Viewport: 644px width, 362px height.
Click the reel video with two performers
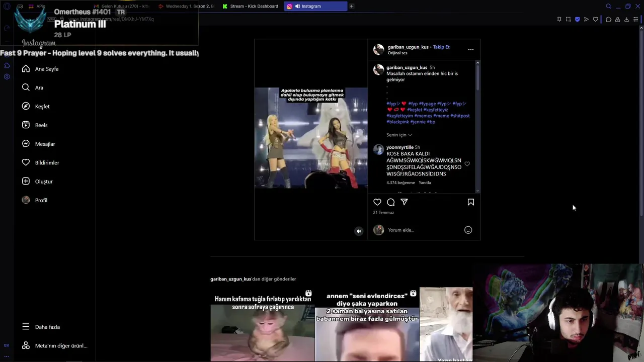[311, 138]
